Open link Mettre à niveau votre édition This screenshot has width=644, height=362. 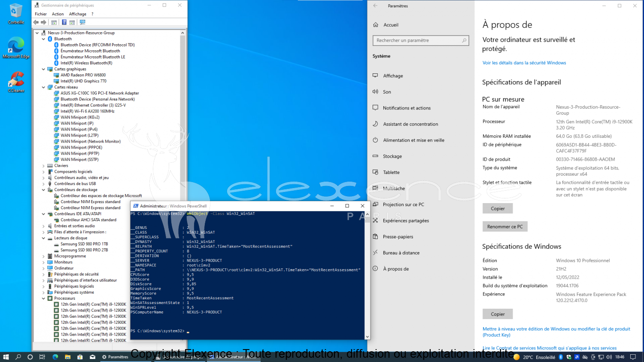click(556, 332)
